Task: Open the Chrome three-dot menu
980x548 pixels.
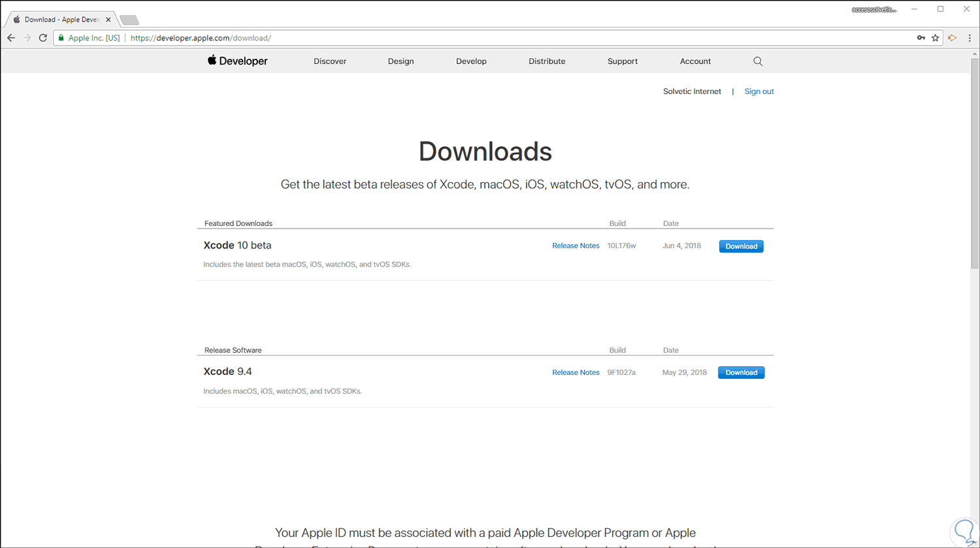Action: (x=970, y=38)
